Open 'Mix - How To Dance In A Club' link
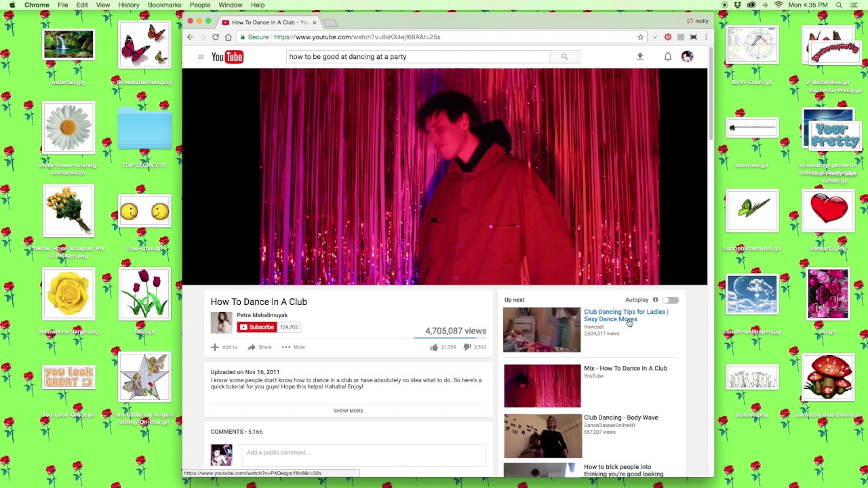Screen dimensions: 868x488 pyautogui.click(x=625, y=368)
